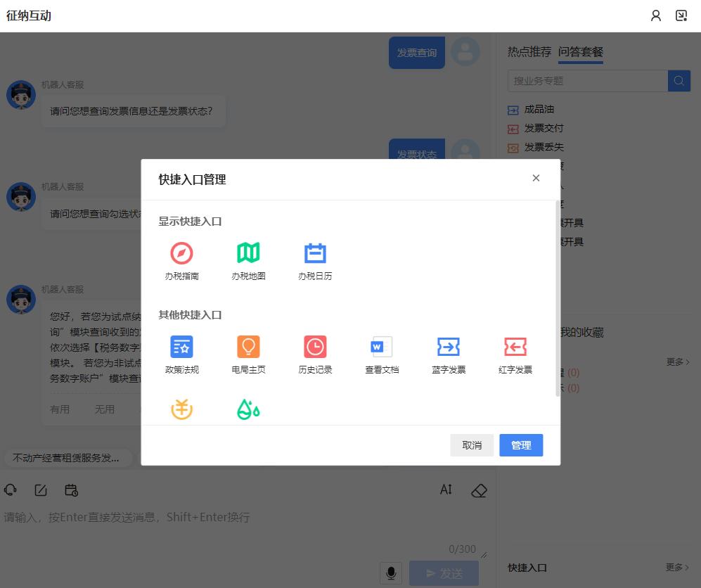Viewport: 701px width, 588px height.
Task: Open the headset customer service icon
Action: click(x=10, y=490)
